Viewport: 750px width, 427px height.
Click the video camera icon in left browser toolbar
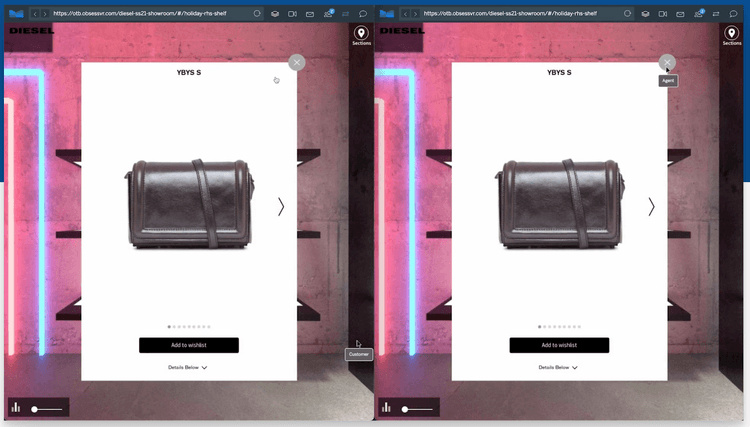(x=292, y=14)
